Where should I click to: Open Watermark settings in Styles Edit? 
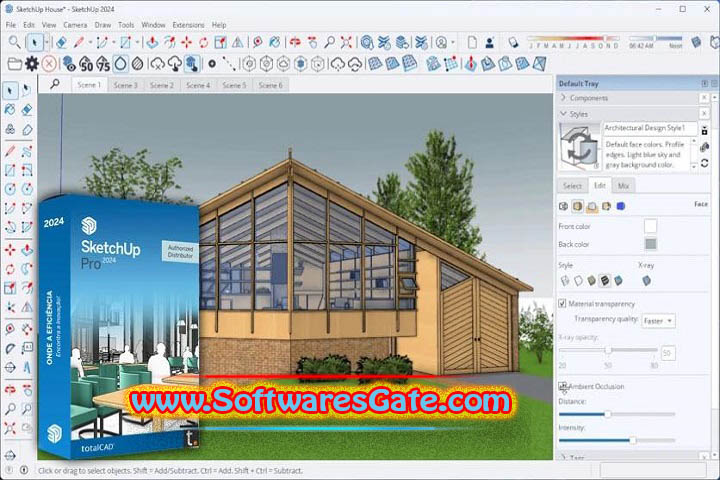606,206
